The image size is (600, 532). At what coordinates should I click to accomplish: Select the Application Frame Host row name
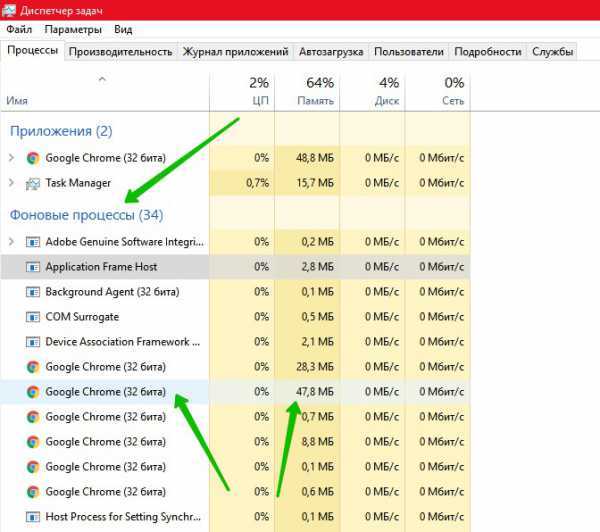[101, 267]
